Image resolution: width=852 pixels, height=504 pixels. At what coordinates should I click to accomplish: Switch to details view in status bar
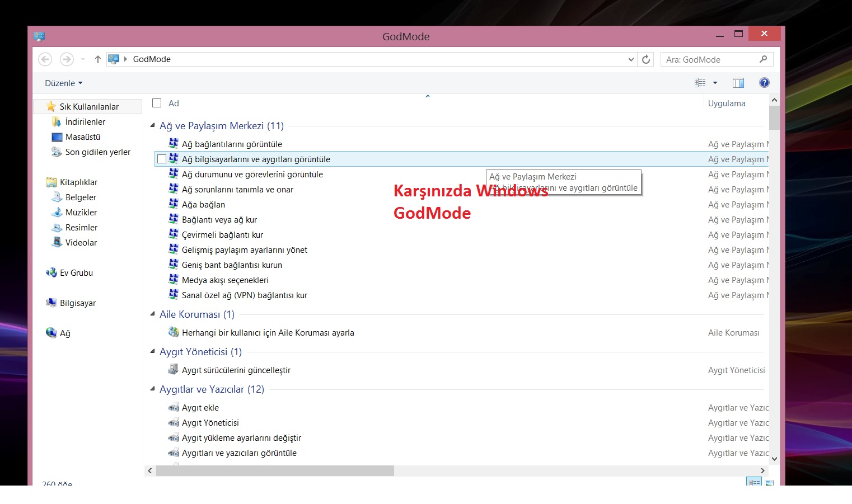(753, 482)
